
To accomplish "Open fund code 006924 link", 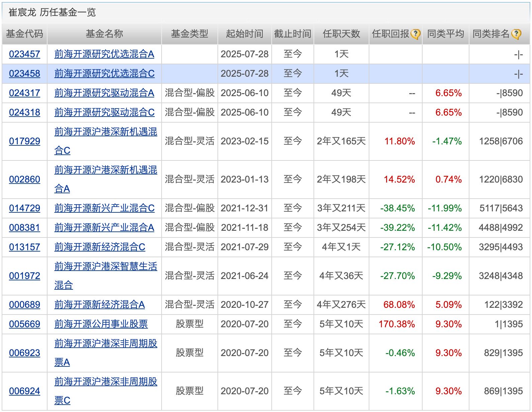I will point(24,391).
